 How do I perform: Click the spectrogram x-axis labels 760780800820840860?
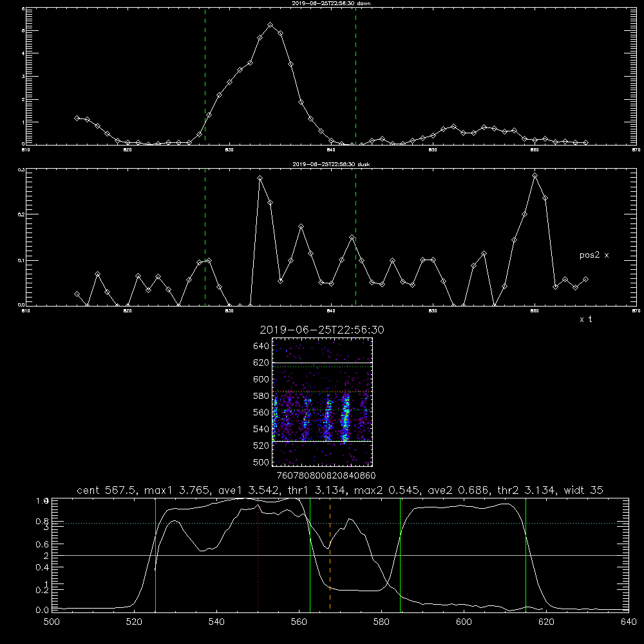(x=326, y=476)
